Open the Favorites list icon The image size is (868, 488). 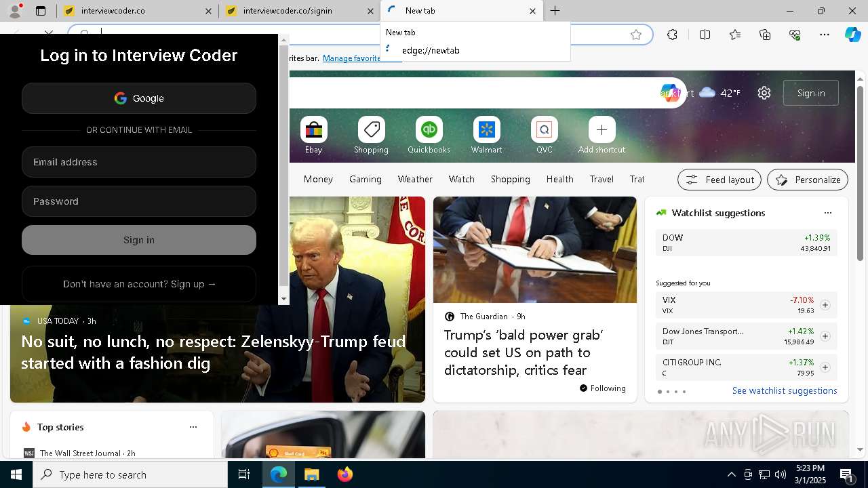[735, 35]
